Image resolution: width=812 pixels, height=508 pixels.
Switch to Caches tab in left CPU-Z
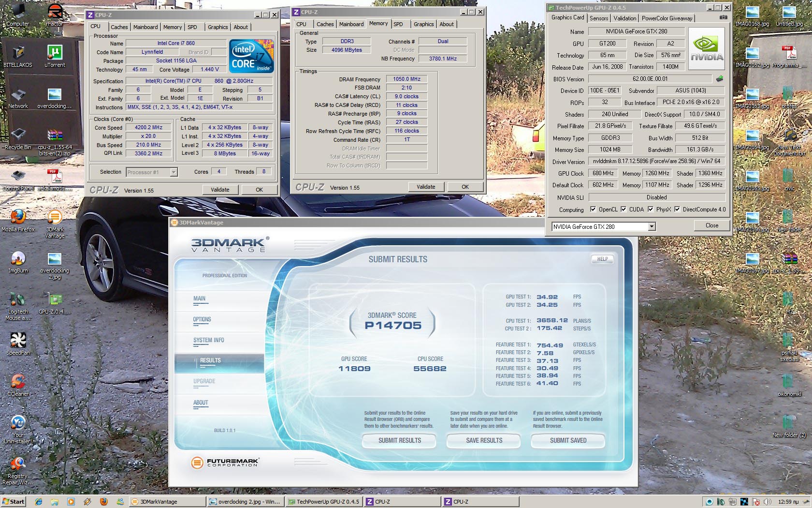coord(119,27)
